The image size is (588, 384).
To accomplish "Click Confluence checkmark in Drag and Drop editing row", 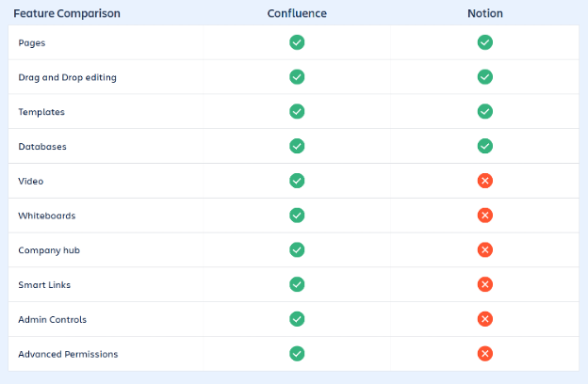I will point(297,77).
